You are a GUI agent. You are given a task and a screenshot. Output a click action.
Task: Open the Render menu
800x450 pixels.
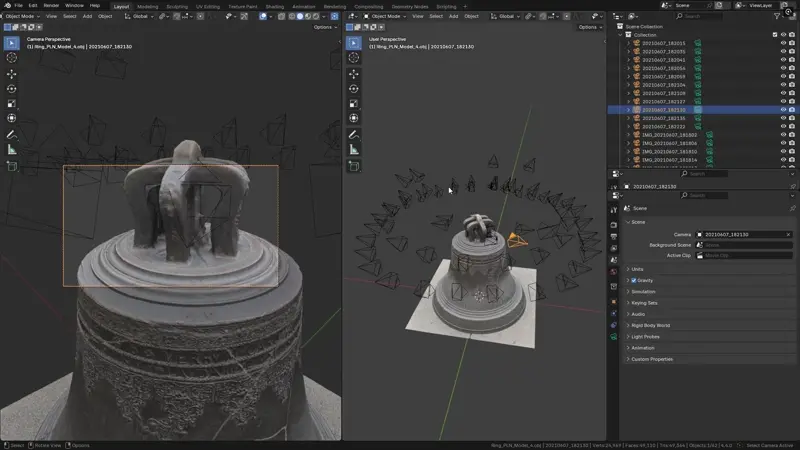coord(51,5)
